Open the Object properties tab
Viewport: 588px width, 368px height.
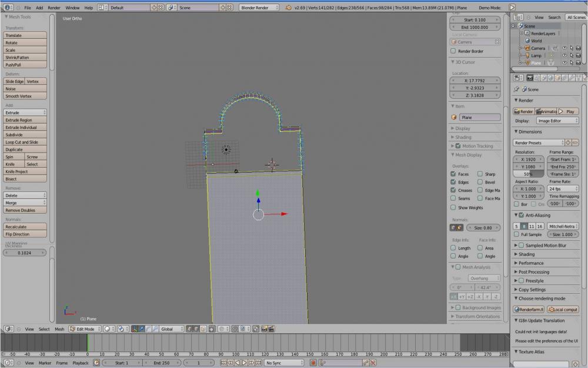[557, 78]
